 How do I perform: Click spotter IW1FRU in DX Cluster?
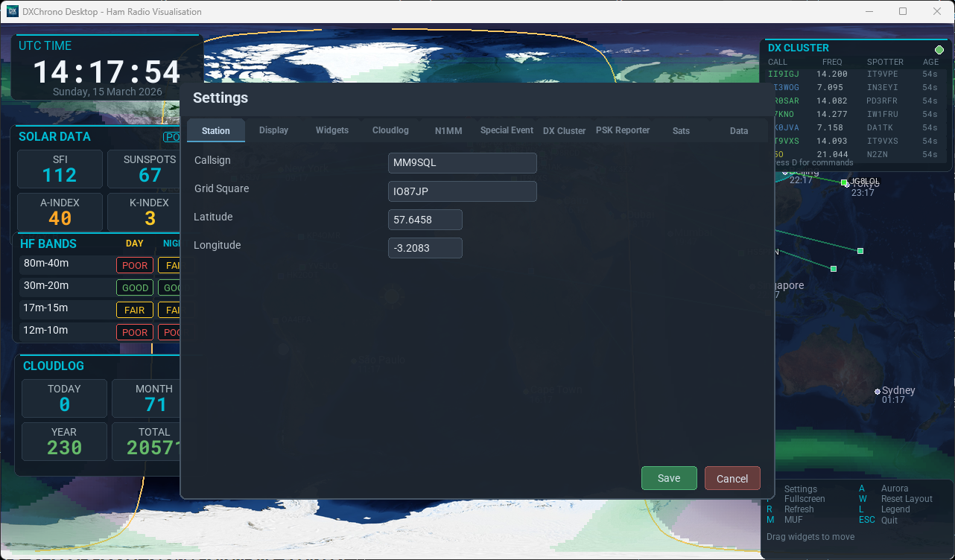[883, 114]
